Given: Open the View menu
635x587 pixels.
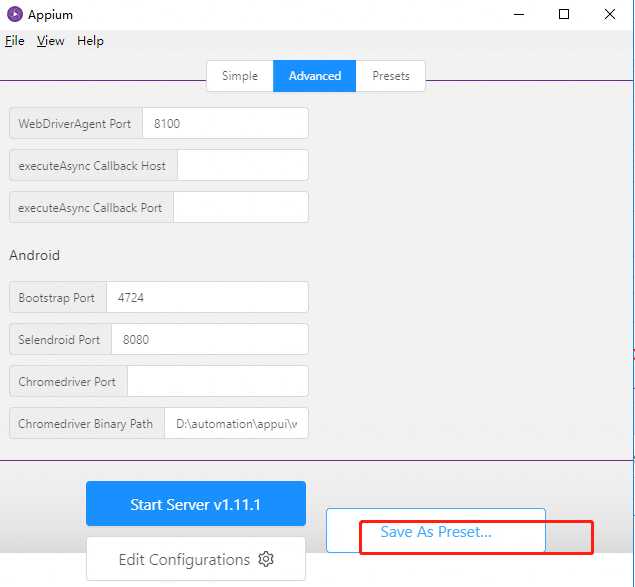Looking at the screenshot, I should point(50,41).
